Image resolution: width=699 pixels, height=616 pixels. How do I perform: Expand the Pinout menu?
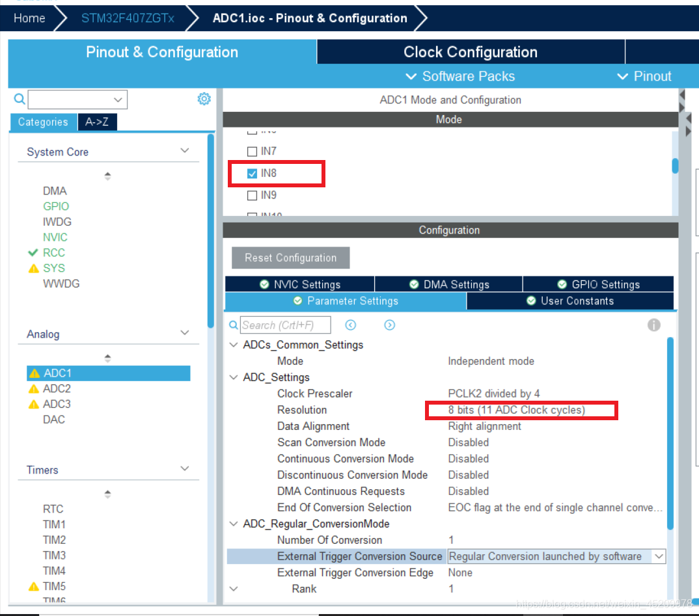click(x=644, y=76)
